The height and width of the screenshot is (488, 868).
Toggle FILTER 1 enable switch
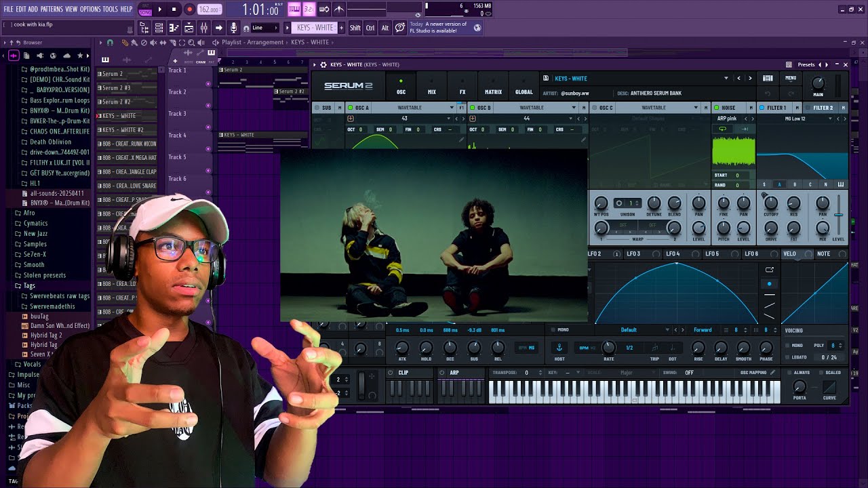pyautogui.click(x=762, y=108)
